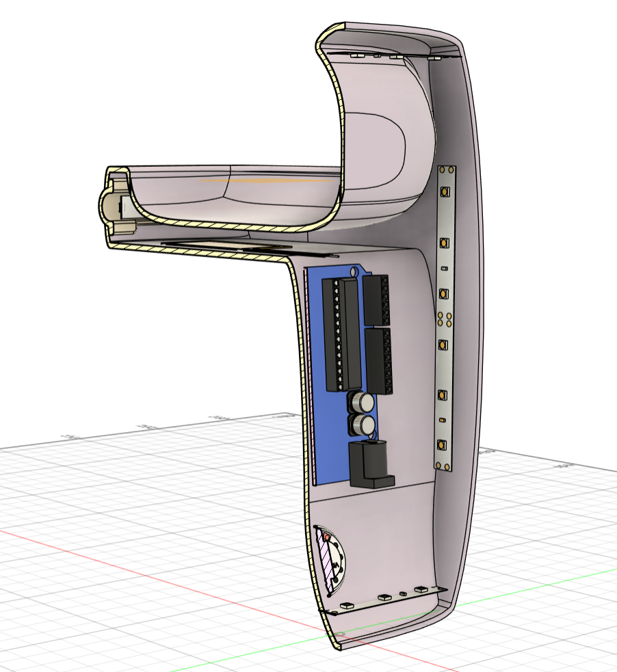The height and width of the screenshot is (672, 617).
Task: Select the lower right black pin header
Action: 379,361
